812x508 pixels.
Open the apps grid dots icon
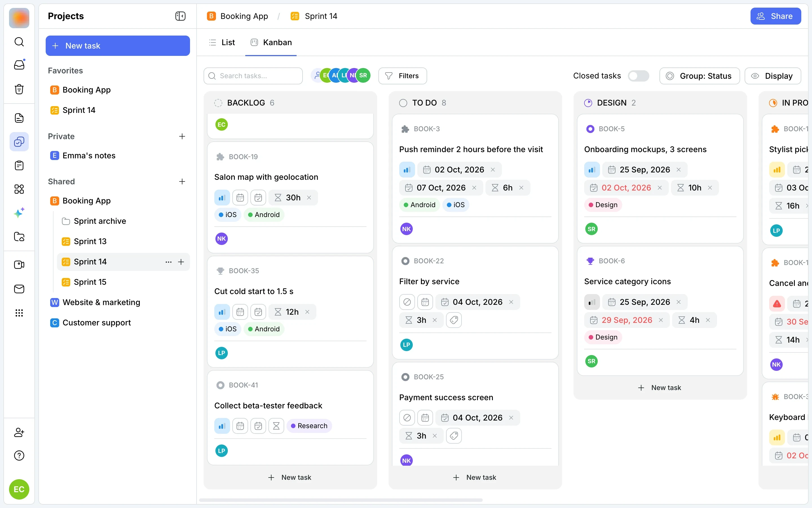click(19, 313)
